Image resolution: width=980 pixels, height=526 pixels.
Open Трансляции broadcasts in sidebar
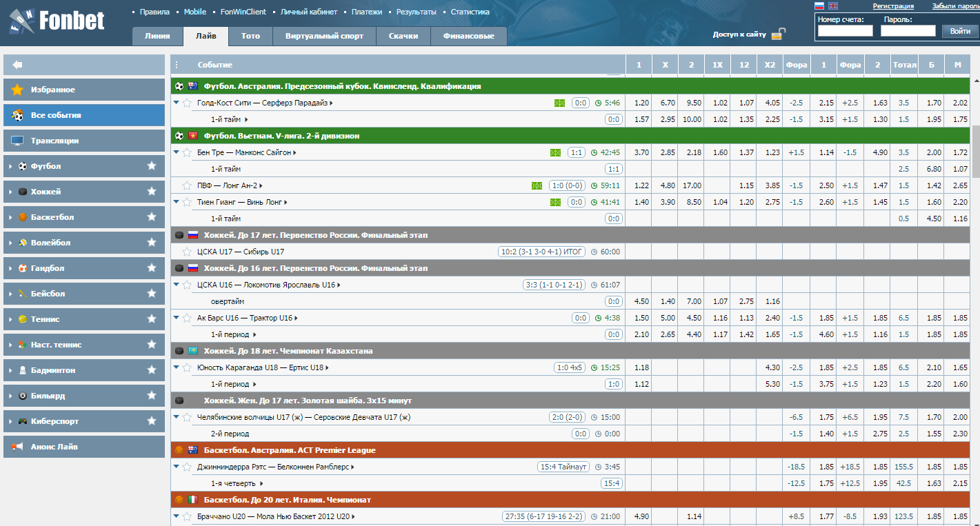click(x=84, y=141)
